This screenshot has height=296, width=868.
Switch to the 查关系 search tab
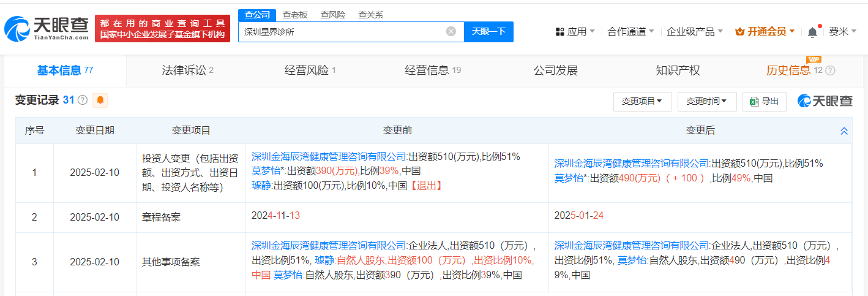370,15
